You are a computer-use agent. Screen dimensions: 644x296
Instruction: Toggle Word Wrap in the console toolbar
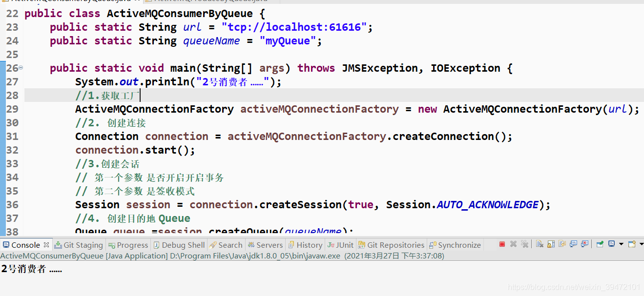tap(562, 244)
